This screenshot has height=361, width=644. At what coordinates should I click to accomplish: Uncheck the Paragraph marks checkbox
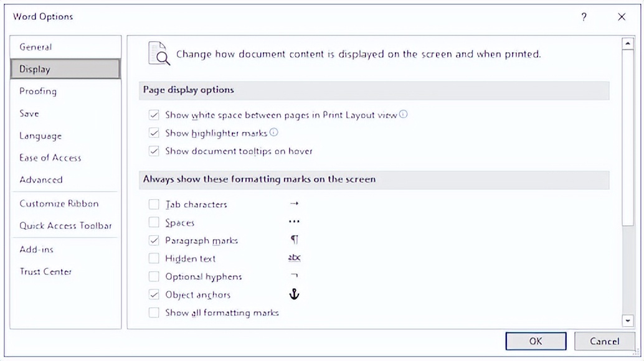(x=154, y=240)
